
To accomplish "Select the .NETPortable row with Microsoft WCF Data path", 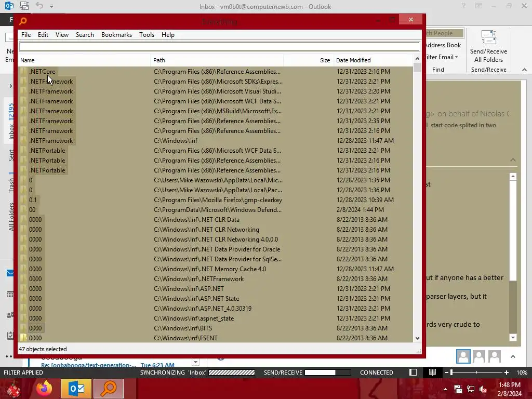I will [x=216, y=150].
